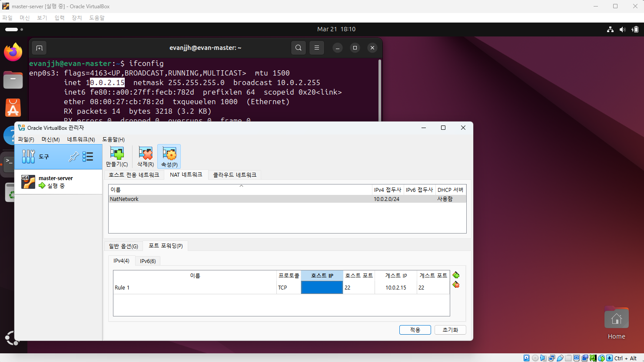Image resolution: width=644 pixels, height=362 pixels.
Task: Add a new port forwarding rule
Action: pyautogui.click(x=456, y=275)
